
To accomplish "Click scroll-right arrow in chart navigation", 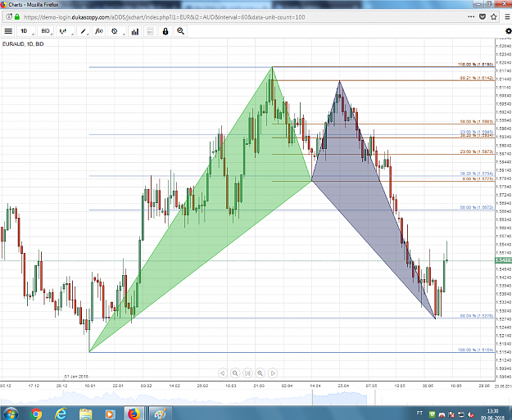I will [x=273, y=373].
